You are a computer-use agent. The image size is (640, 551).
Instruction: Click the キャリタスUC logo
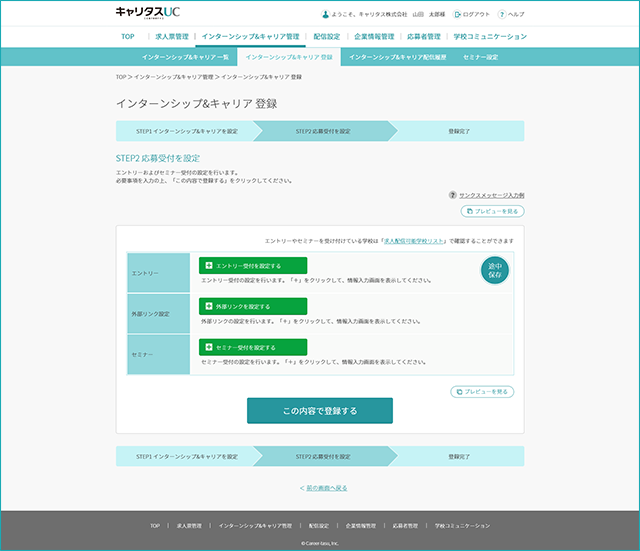coord(147,12)
